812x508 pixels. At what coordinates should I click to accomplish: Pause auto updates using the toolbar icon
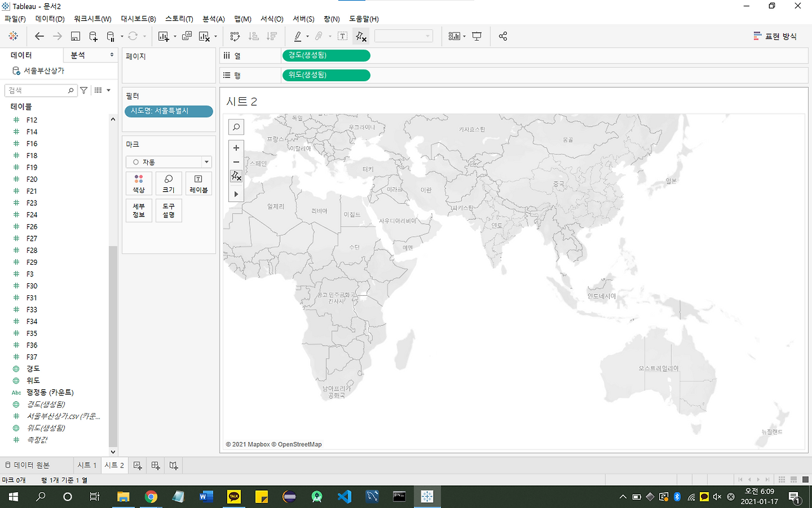110,36
